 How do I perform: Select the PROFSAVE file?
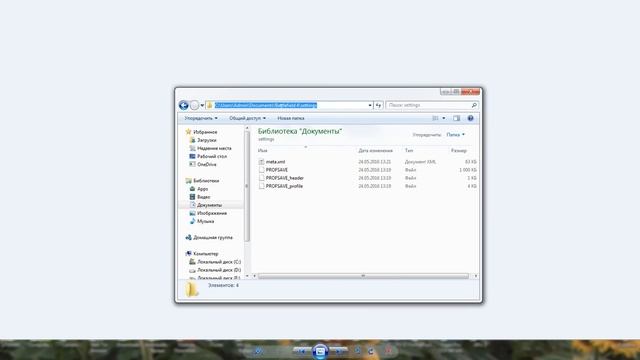click(x=277, y=170)
